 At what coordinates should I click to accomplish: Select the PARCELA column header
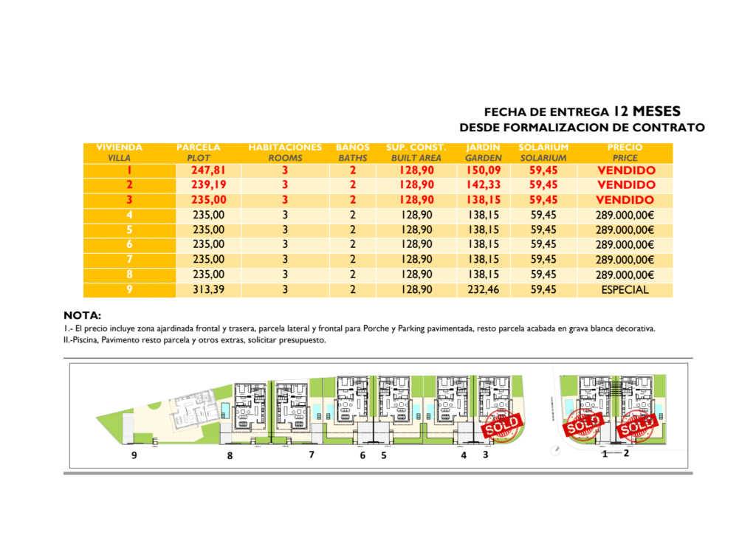click(x=198, y=148)
